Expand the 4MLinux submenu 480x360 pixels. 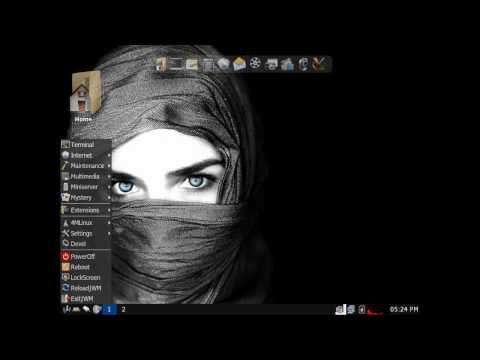86,223
